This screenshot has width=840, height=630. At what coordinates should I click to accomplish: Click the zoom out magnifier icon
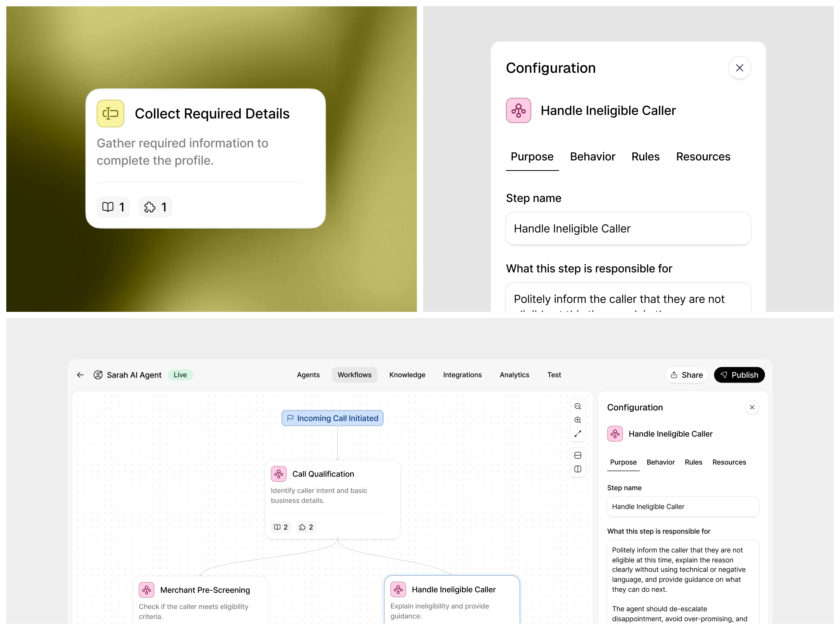(x=577, y=406)
